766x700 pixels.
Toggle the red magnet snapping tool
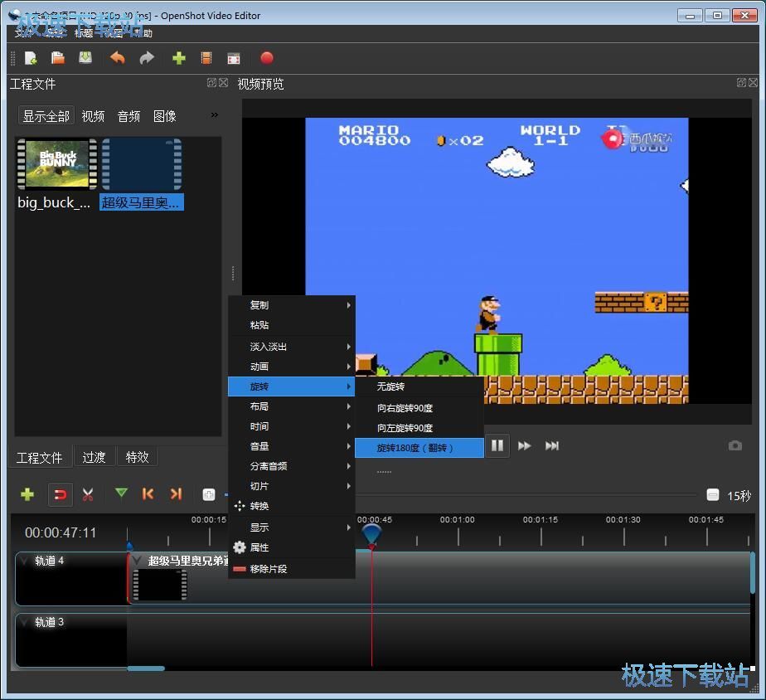(61, 494)
